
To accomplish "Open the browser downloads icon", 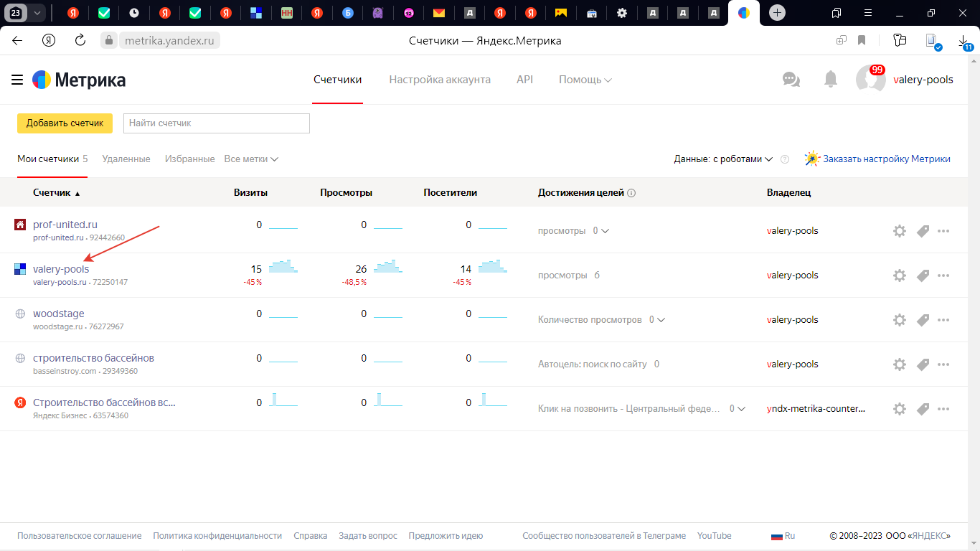I will click(963, 41).
